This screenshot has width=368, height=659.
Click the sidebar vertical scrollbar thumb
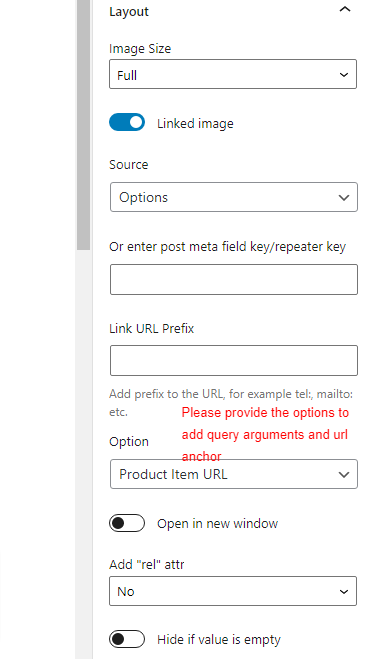[x=84, y=125]
